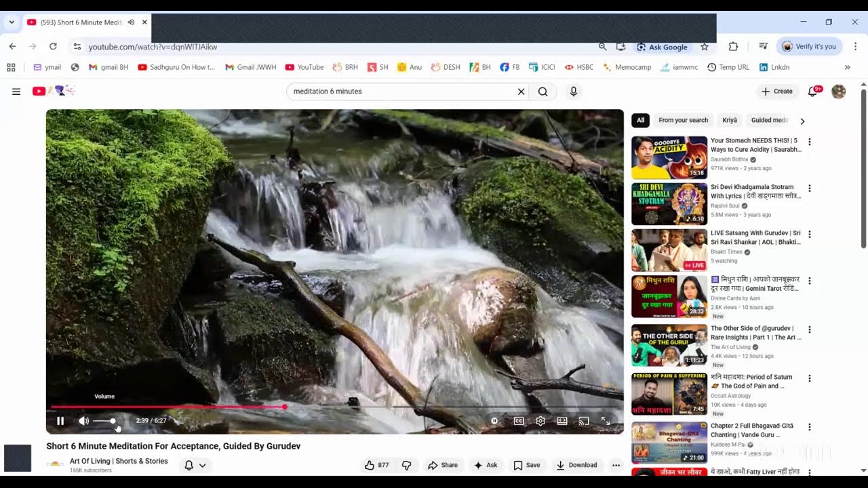The height and width of the screenshot is (488, 868).
Task: Search with your voice microphone
Action: (x=574, y=91)
